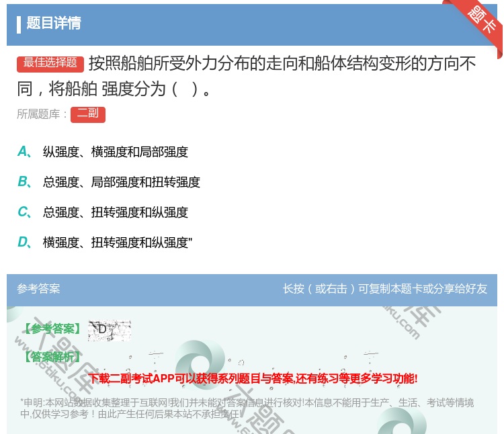Image resolution: width=504 pixels, height=434 pixels.
Task: Click the 参考答案 section heading
Action: coord(38,289)
